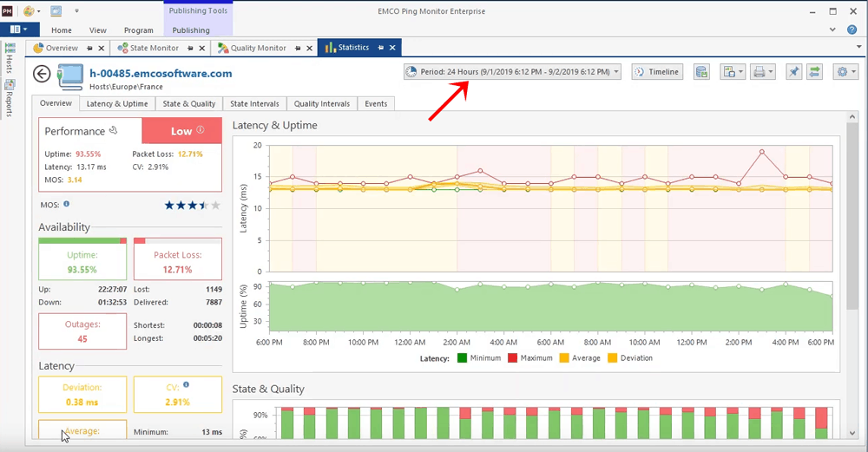The height and width of the screenshot is (452, 868).
Task: Switch to the State & Quality tab
Action: pyautogui.click(x=188, y=103)
